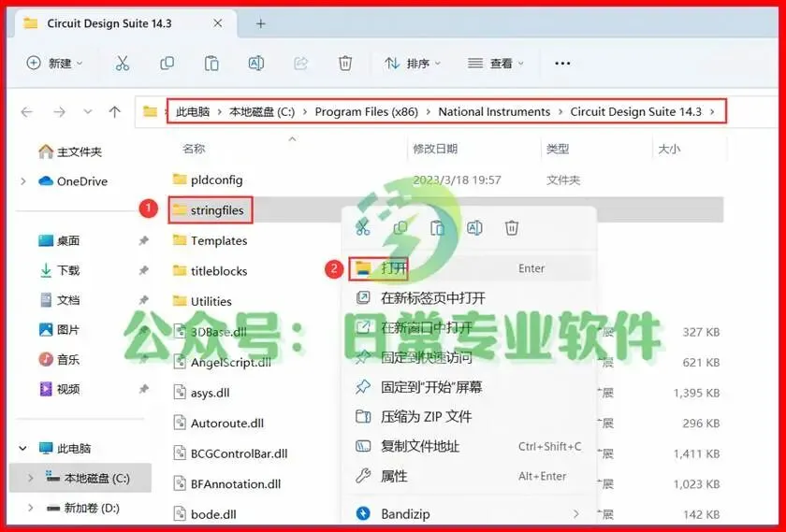This screenshot has height=532, width=786.
Task: Open 图片 in the navigation pane
Action: 59,329
